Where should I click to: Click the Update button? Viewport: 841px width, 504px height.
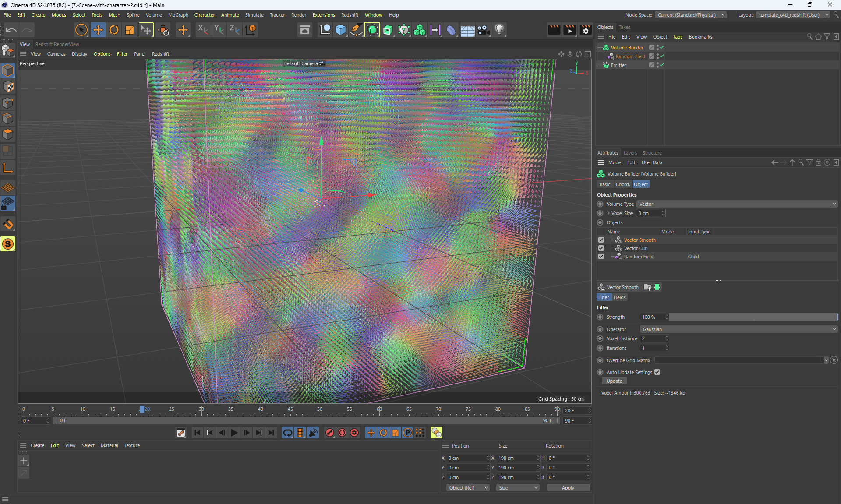click(614, 381)
